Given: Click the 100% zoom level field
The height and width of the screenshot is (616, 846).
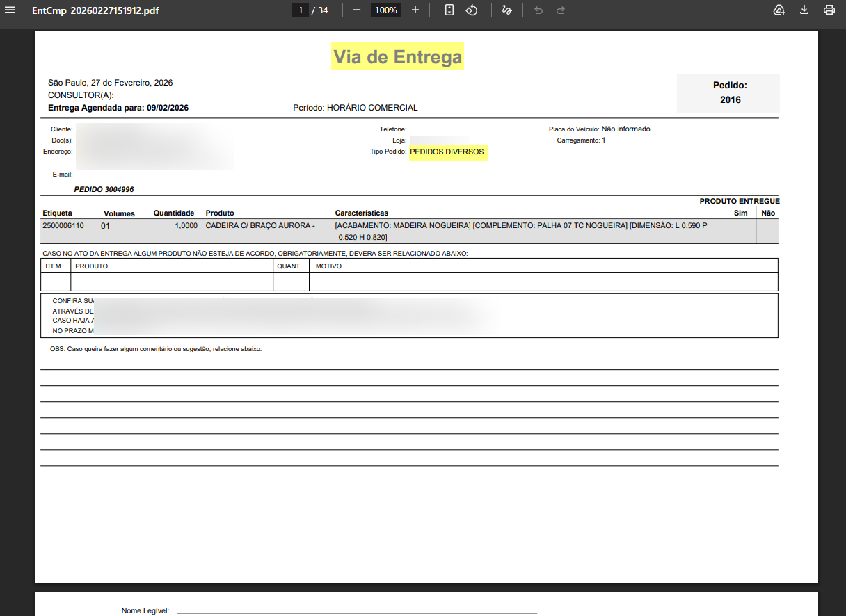Looking at the screenshot, I should pyautogui.click(x=385, y=10).
